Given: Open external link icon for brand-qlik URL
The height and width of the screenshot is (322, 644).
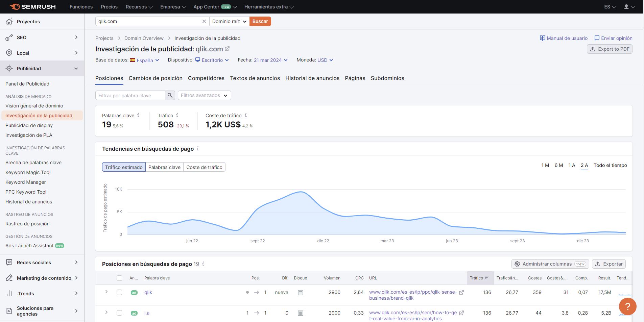Looking at the screenshot, I should tap(461, 292).
